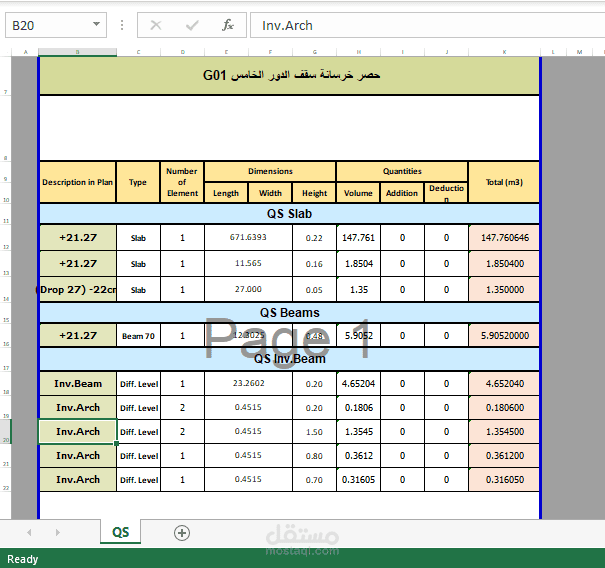Screen dimensions: 605x568
Task: Select the QS sheet tab
Action: tap(120, 532)
